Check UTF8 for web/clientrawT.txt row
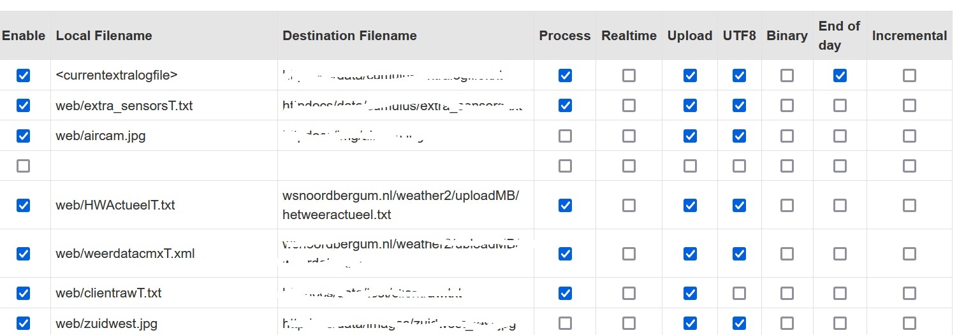980x335 pixels. pyautogui.click(x=739, y=293)
